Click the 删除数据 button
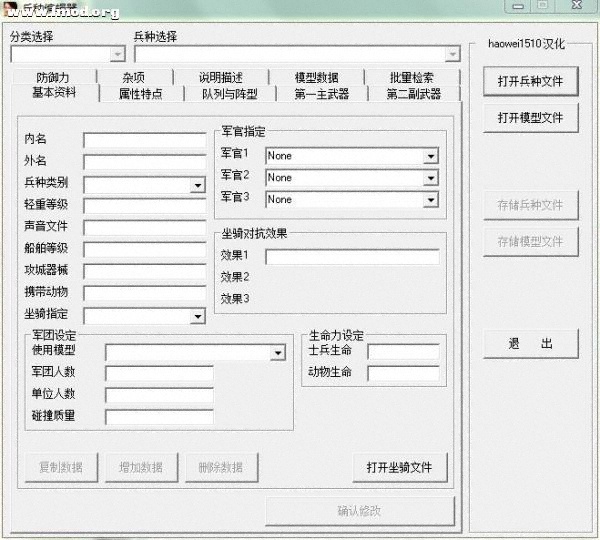 pyautogui.click(x=221, y=467)
